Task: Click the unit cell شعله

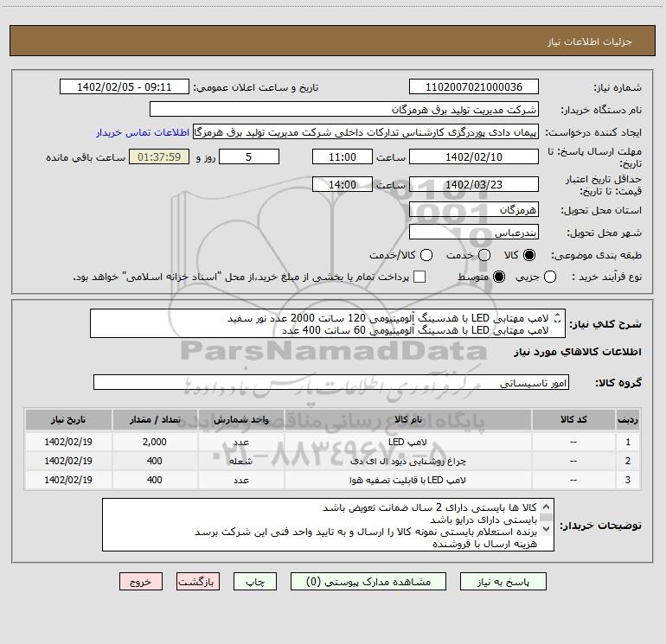Action: click(240, 461)
